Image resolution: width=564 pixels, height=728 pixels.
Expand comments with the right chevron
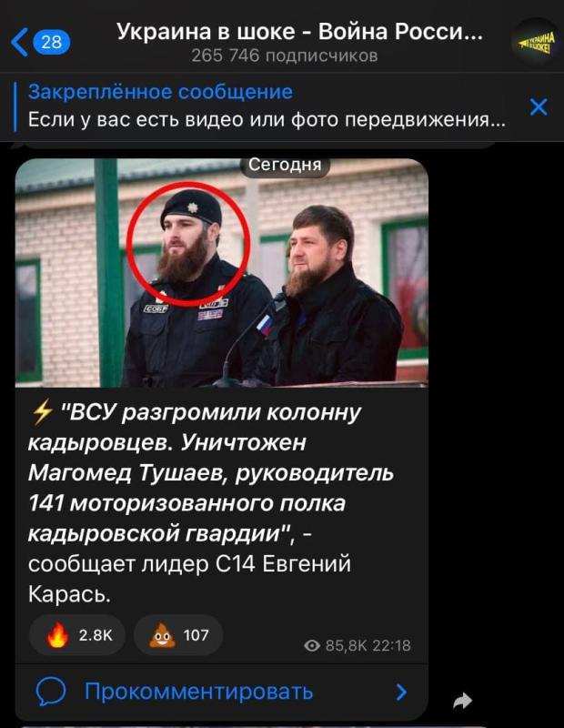click(x=402, y=692)
